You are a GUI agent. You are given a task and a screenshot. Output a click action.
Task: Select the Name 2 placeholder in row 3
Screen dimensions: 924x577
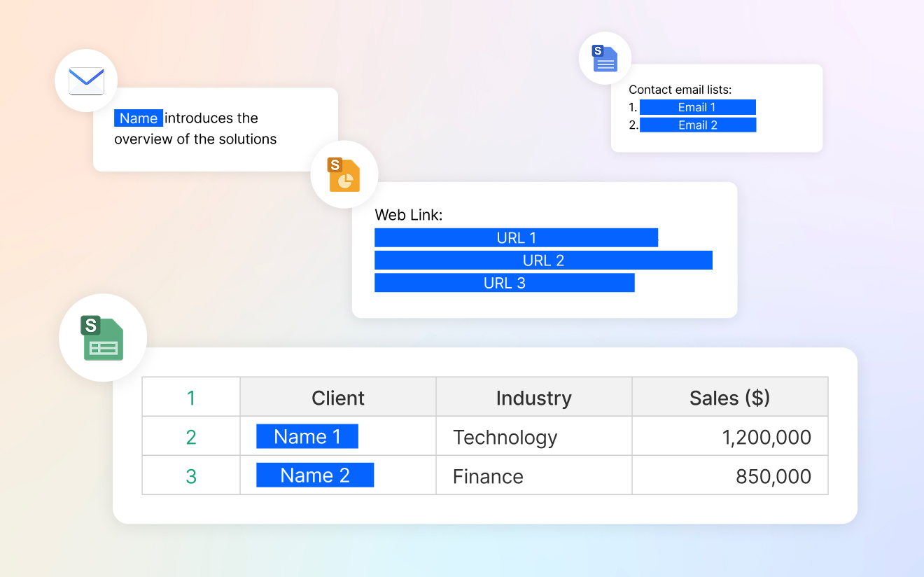click(315, 474)
